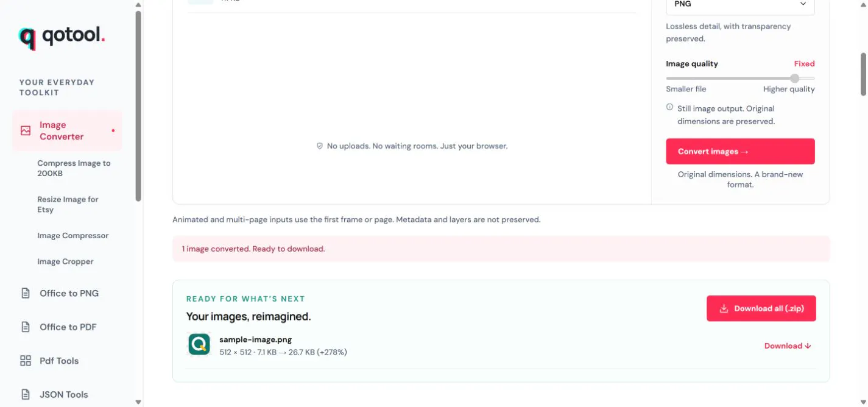Click the Image Converter picture icon
Screen dimensions: 868x407
[26, 130]
